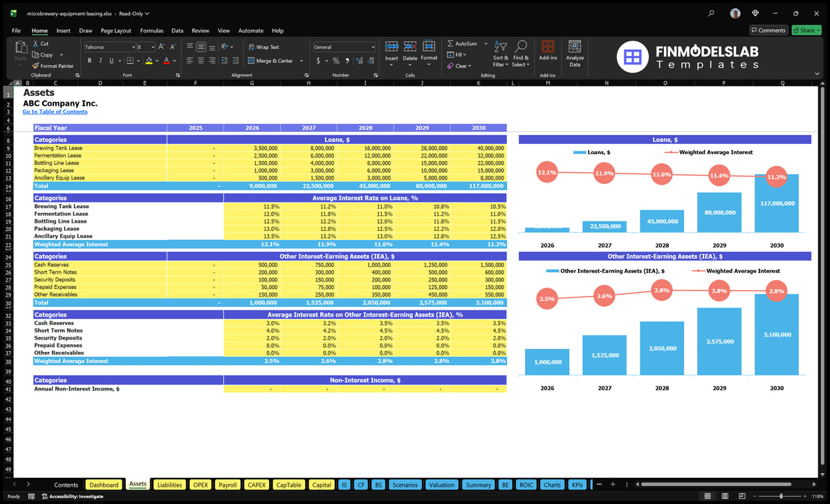This screenshot has width=830, height=504.
Task: Align text right
Action: [212, 61]
